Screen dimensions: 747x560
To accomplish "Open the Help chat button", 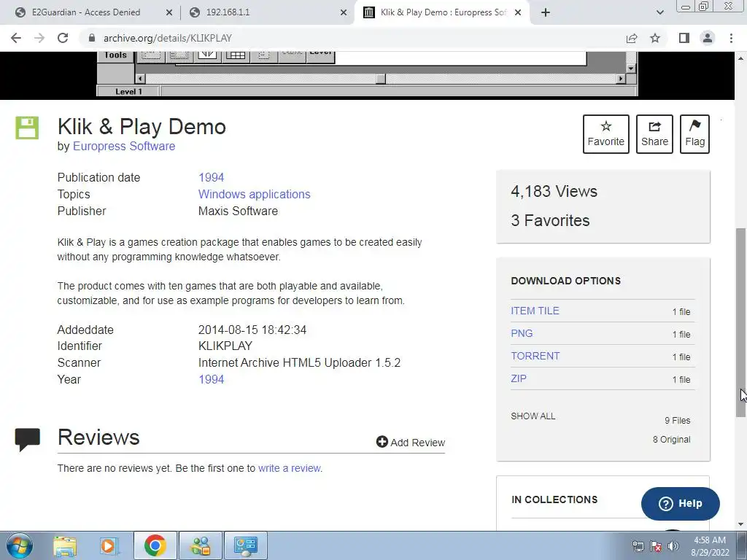I will 681,503.
